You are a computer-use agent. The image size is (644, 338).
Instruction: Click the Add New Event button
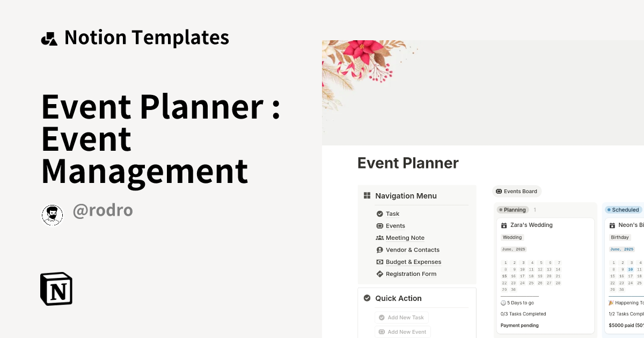click(x=402, y=332)
